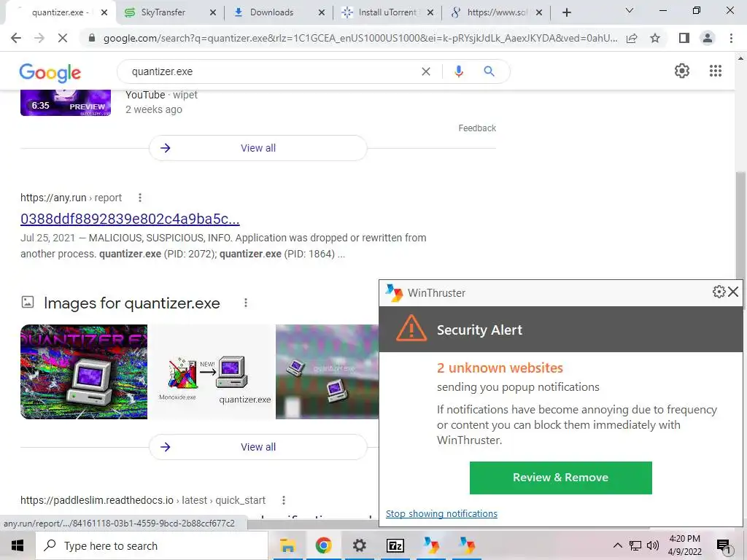Bookmark this page with the star
The width and height of the screenshot is (747, 560).
[655, 38]
